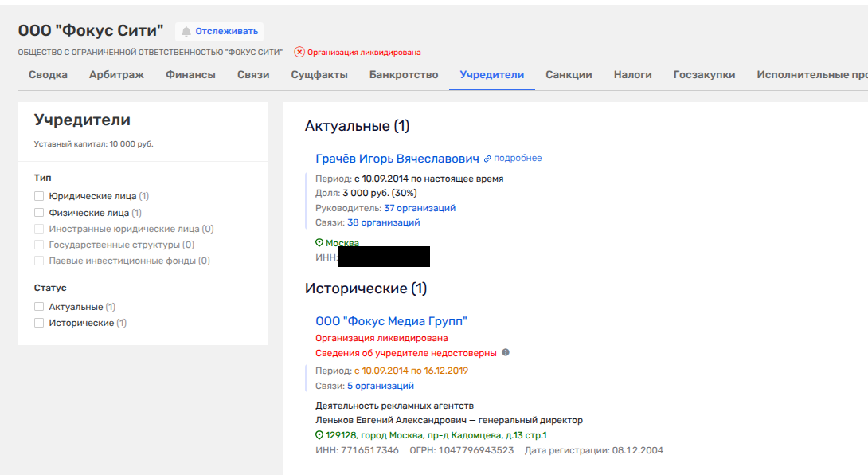This screenshot has width=868, height=475.
Task: Check the Юридические лица checkbox
Action: [x=39, y=196]
